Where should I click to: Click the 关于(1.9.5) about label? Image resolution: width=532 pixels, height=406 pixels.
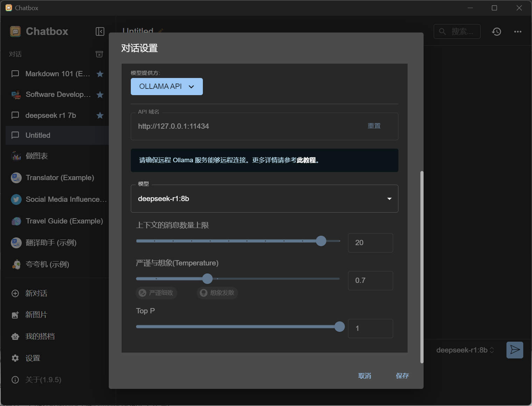pyautogui.click(x=43, y=380)
